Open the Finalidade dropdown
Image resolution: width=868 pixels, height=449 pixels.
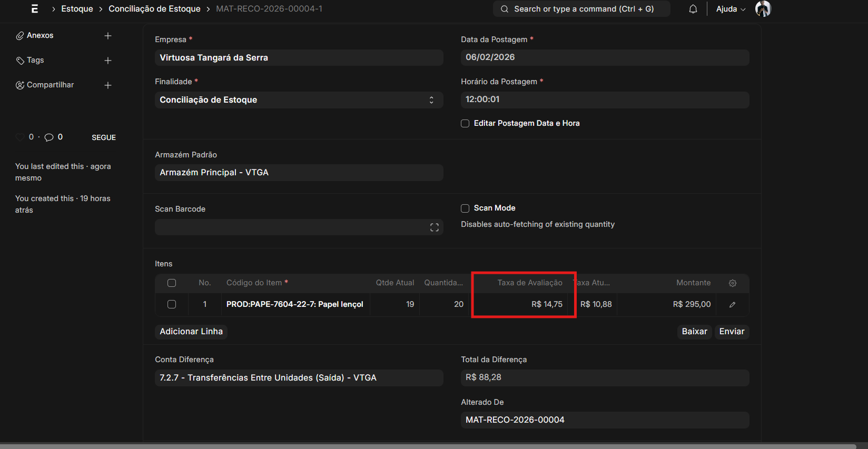[299, 100]
